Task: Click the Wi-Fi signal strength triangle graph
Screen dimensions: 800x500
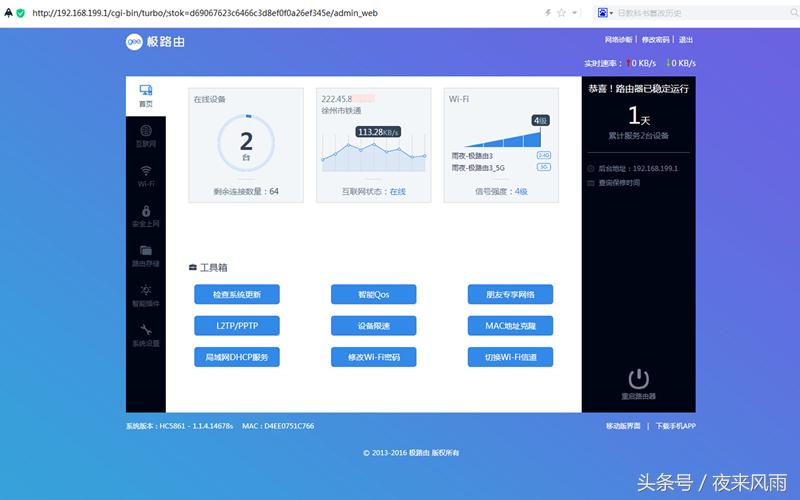Action: [x=503, y=139]
